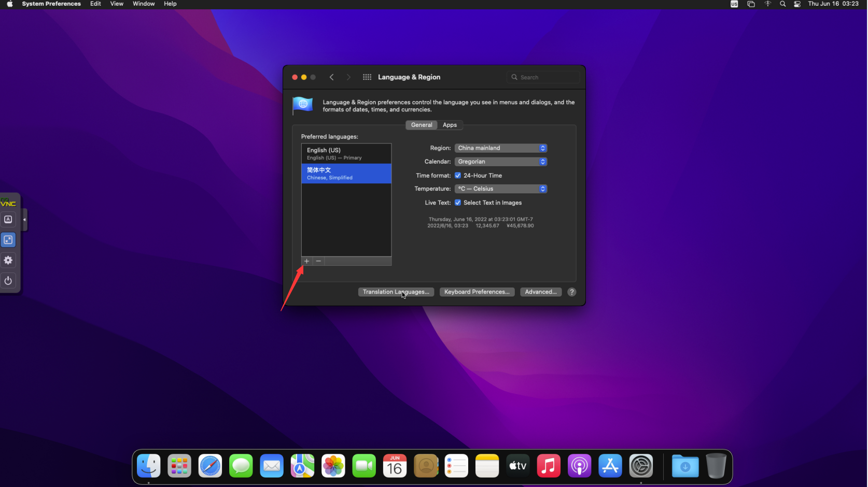868x487 pixels.
Task: Launch Maps from the Dock
Action: pos(302,466)
